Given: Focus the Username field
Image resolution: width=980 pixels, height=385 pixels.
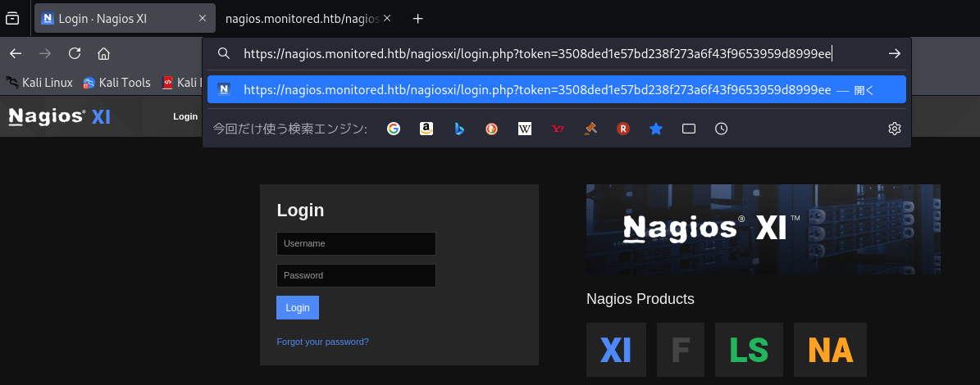Looking at the screenshot, I should click(356, 243).
